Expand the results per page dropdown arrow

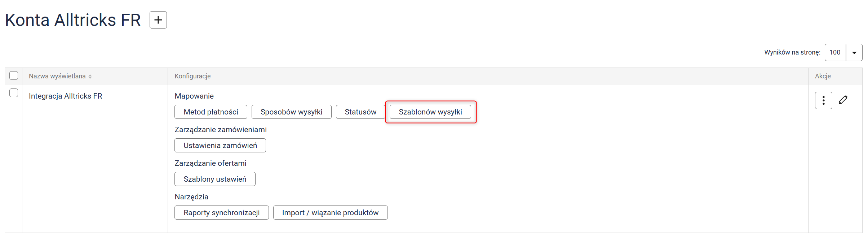pyautogui.click(x=854, y=53)
